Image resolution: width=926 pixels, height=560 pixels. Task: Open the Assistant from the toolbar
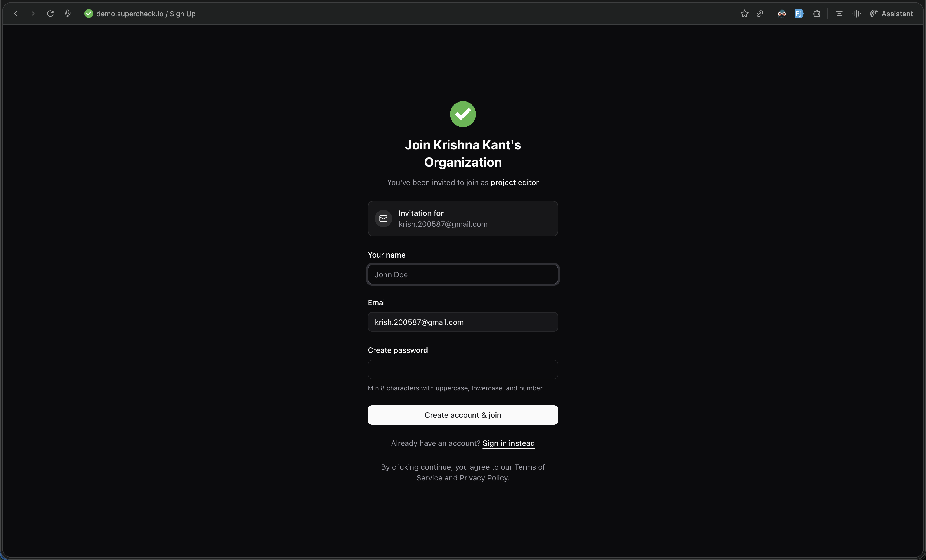[892, 14]
